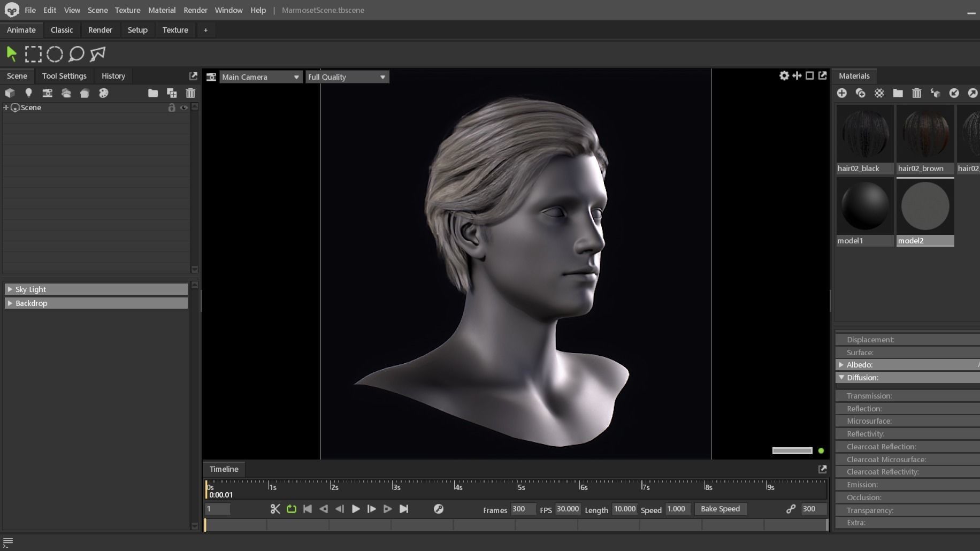Pick the lasso selection tool
Image resolution: width=980 pixels, height=551 pixels.
tap(76, 54)
